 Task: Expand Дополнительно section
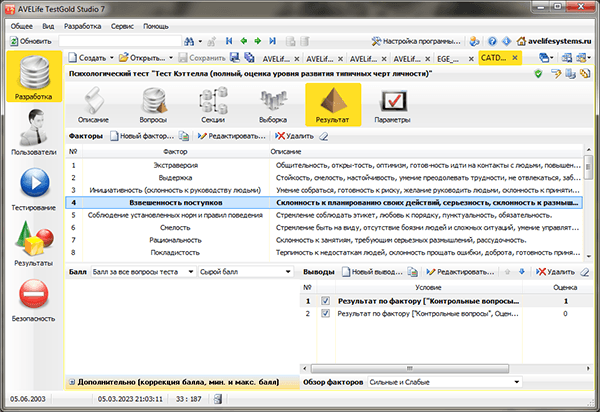[72, 382]
